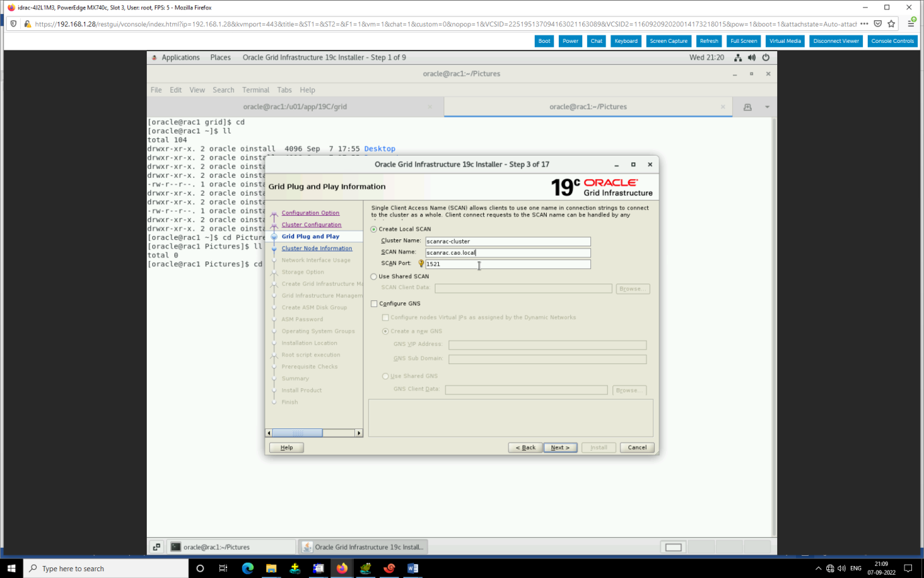Click the tracking protection shield icon

(14, 23)
